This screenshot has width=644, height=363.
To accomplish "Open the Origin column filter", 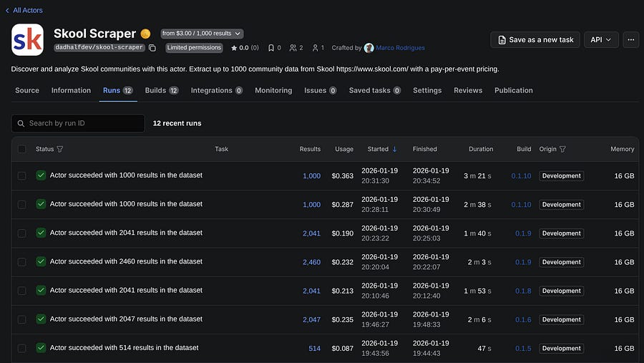I will tap(562, 149).
